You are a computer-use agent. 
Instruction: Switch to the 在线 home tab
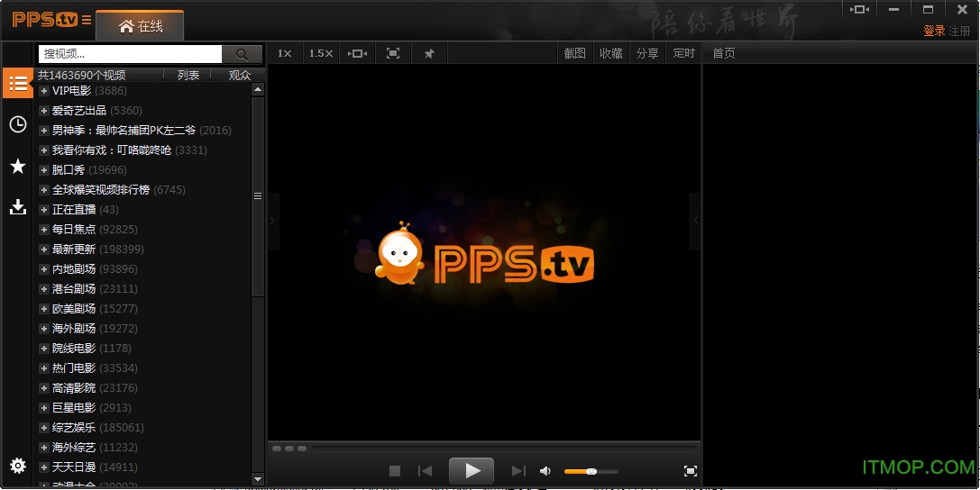click(140, 26)
